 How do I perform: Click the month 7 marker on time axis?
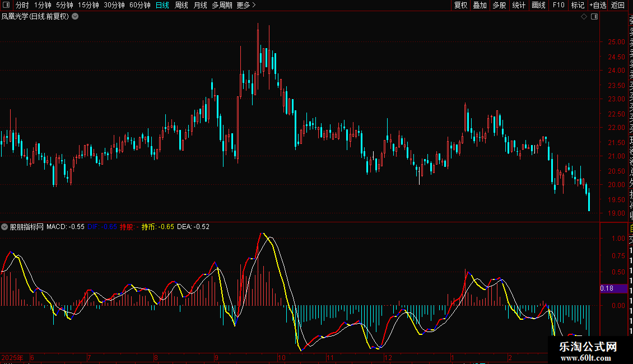89,357
